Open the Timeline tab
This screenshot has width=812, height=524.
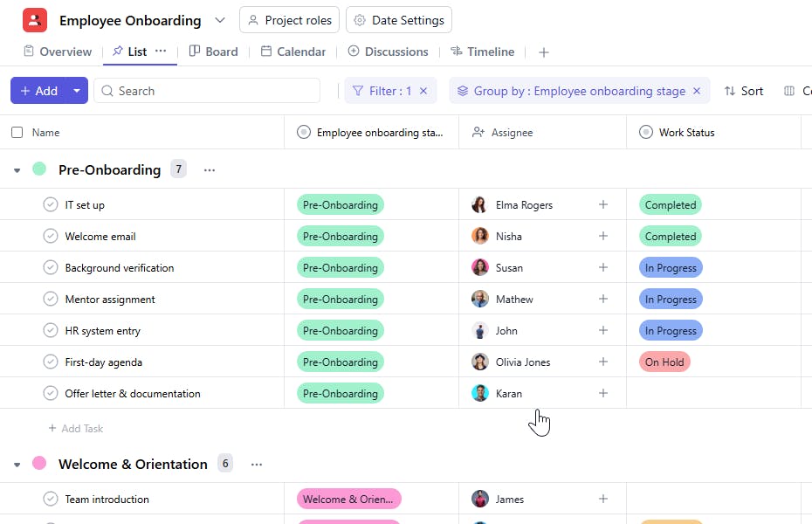click(x=482, y=52)
